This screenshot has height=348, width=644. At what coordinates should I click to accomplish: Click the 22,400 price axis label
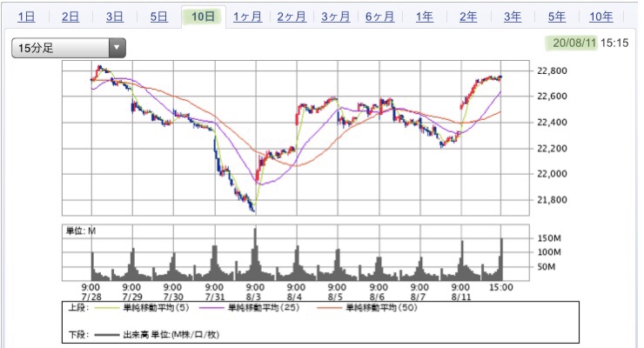click(x=552, y=122)
